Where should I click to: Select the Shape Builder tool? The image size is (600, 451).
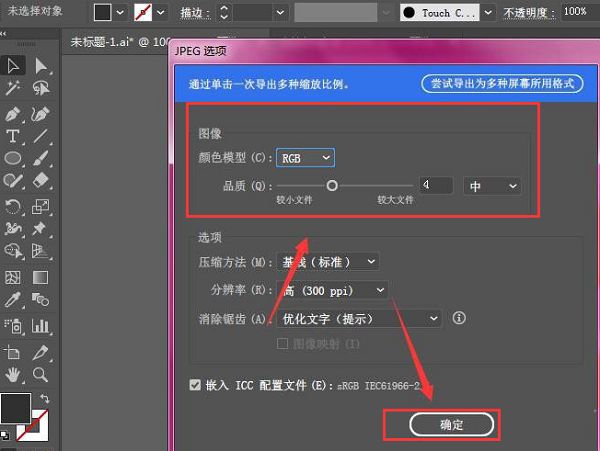pyautogui.click(x=12, y=251)
